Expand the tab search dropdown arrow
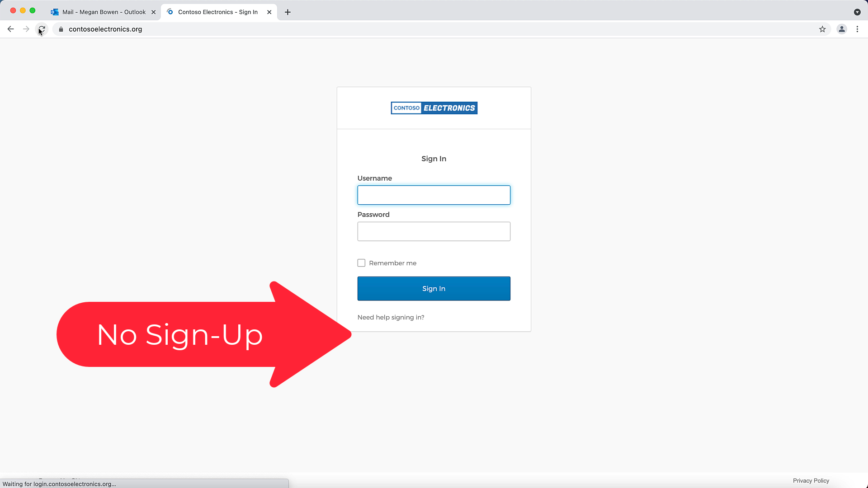Image resolution: width=868 pixels, height=488 pixels. (857, 12)
